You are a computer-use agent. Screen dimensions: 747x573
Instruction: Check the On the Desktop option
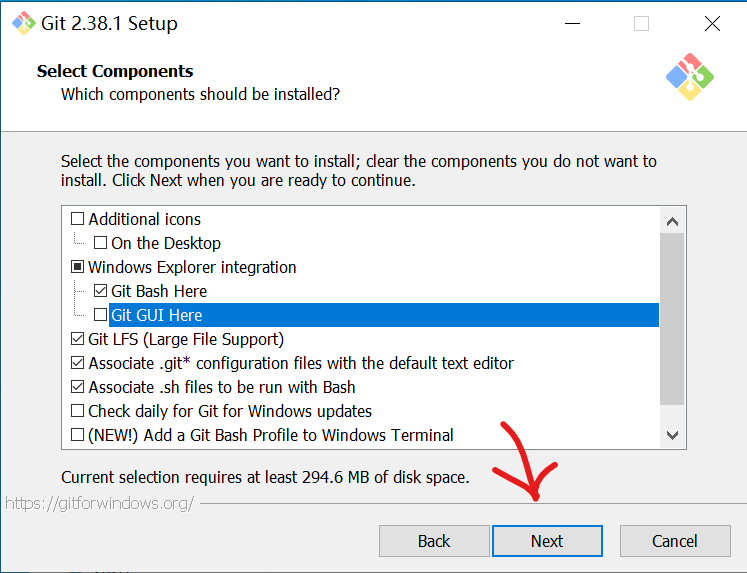click(x=101, y=243)
